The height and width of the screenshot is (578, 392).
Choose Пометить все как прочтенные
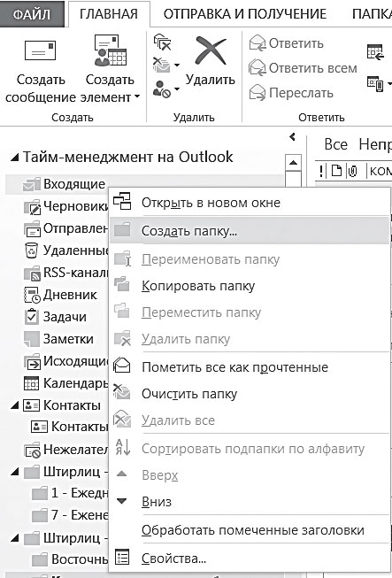coord(250,367)
